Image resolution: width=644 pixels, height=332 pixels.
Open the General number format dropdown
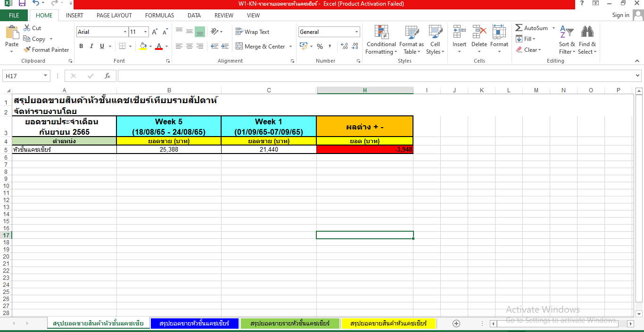(x=356, y=32)
